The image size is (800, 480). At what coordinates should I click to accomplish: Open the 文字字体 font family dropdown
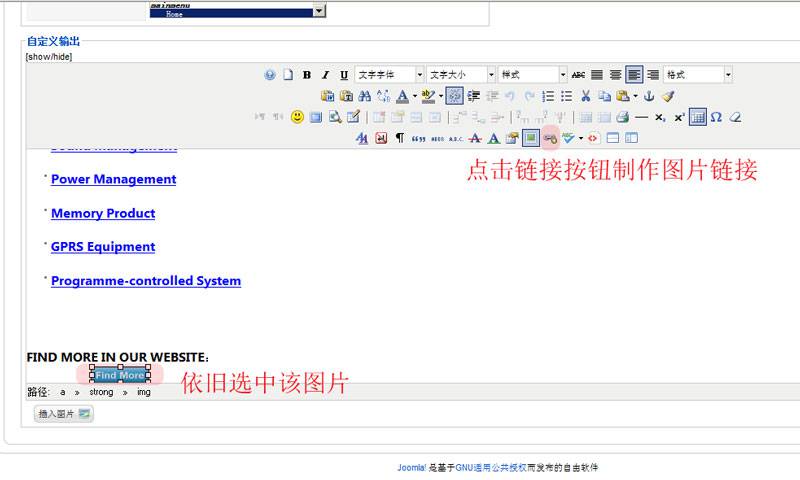(x=389, y=75)
